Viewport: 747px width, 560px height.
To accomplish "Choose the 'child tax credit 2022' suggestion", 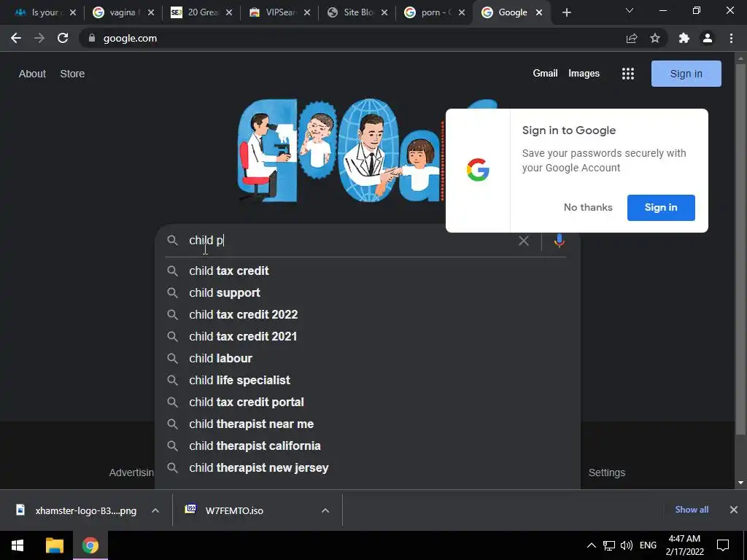I will click(368, 314).
